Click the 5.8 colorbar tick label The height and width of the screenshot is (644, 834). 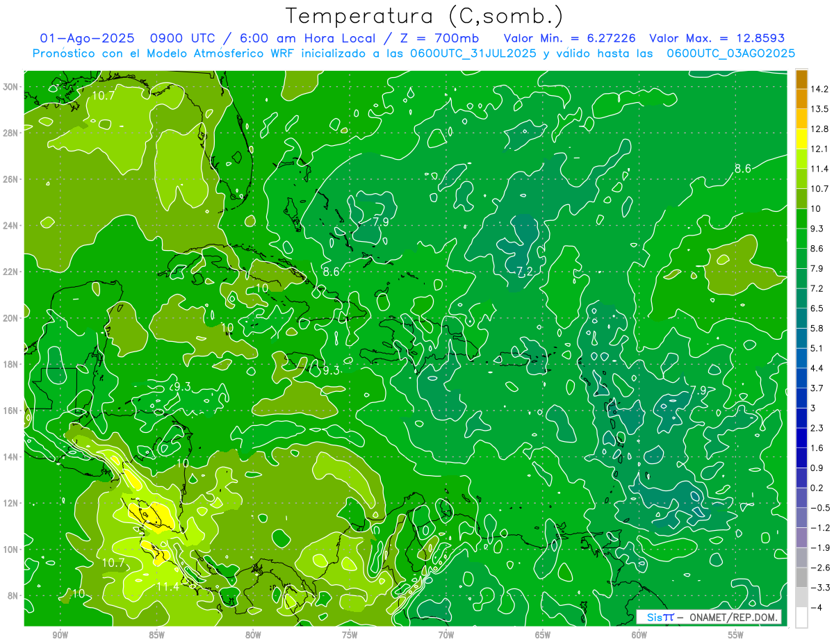pyautogui.click(x=818, y=328)
